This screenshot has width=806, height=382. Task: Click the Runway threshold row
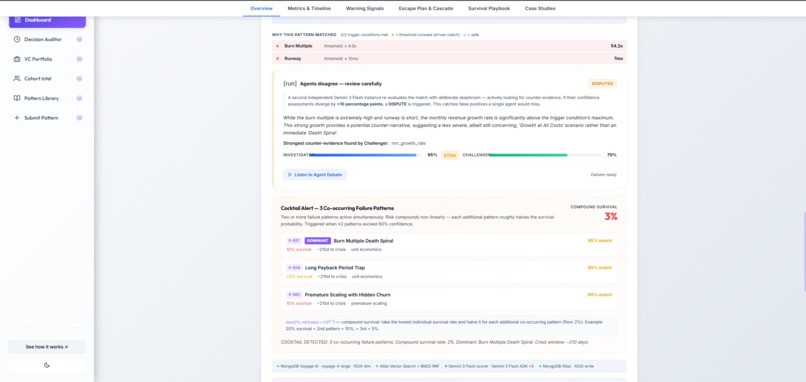pyautogui.click(x=449, y=59)
